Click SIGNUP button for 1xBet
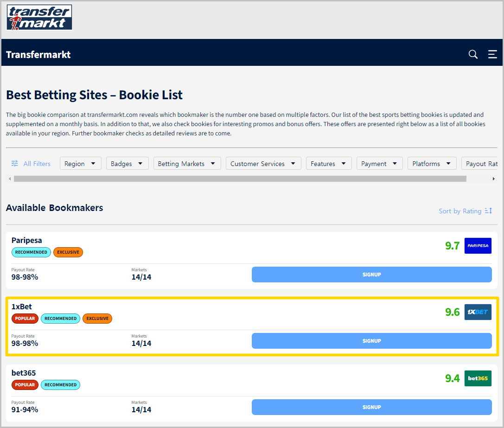The height and width of the screenshot is (428, 504). click(371, 341)
